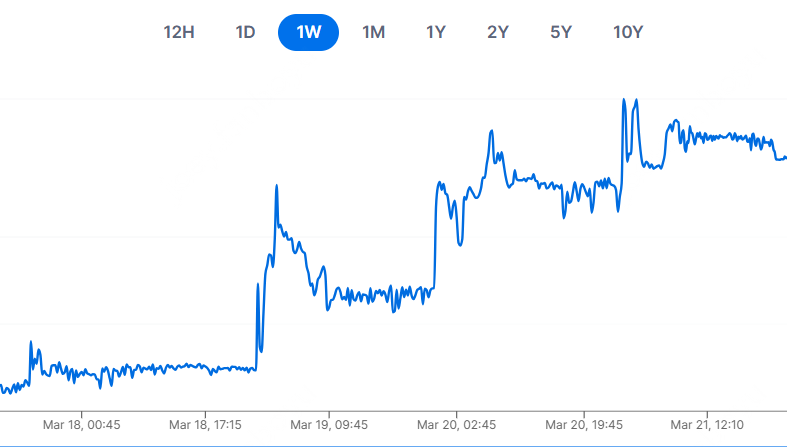787x447 pixels.
Task: Click the rightmost end of the line
Action: click(784, 157)
